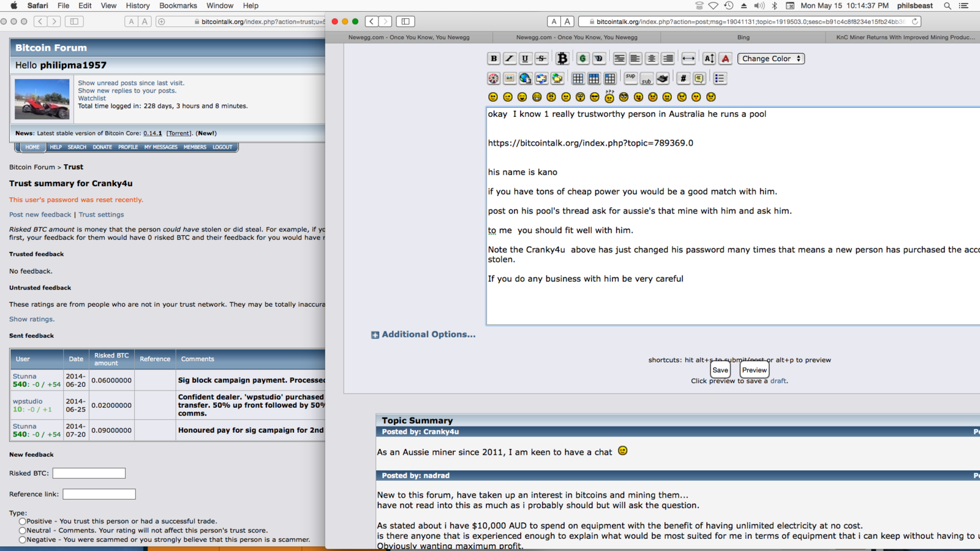The height and width of the screenshot is (551, 980).
Task: Insert a table tag
Action: [x=578, y=78]
